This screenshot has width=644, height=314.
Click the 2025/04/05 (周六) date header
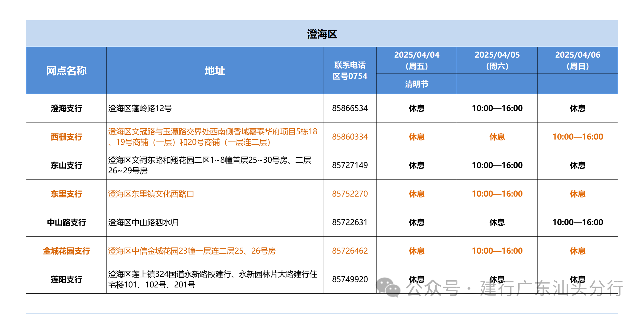click(497, 60)
